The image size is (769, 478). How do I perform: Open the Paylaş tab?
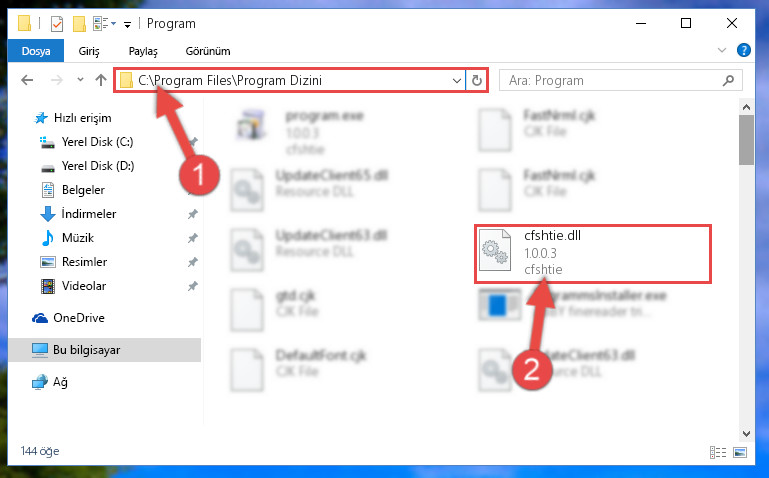[143, 51]
